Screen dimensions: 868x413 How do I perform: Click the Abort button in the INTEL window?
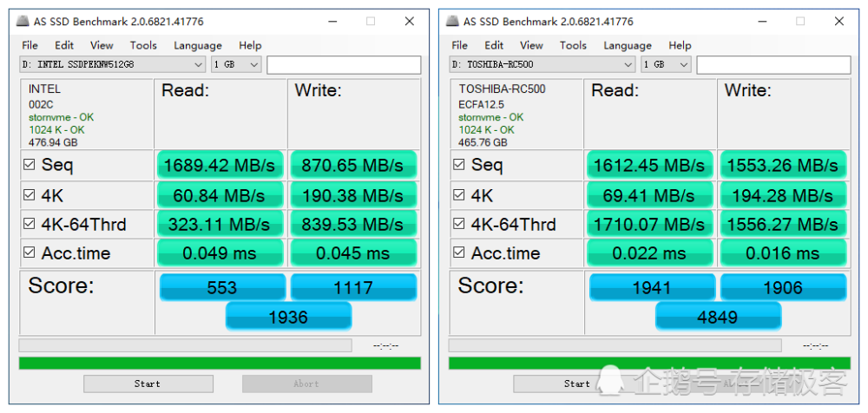(307, 383)
